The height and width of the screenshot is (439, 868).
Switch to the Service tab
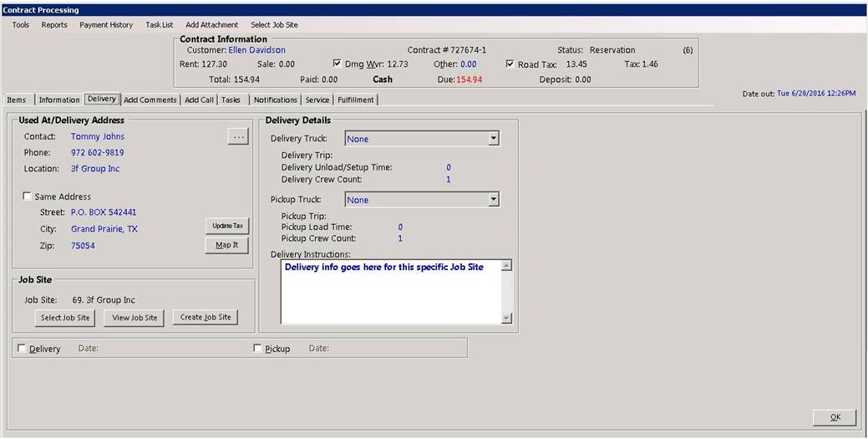[x=317, y=100]
